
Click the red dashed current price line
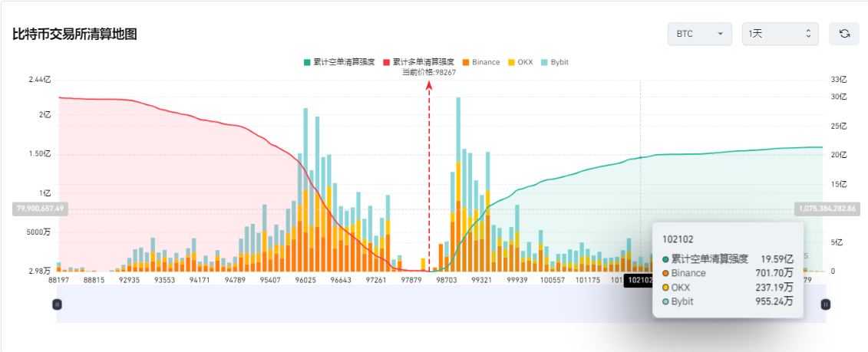coord(429,177)
